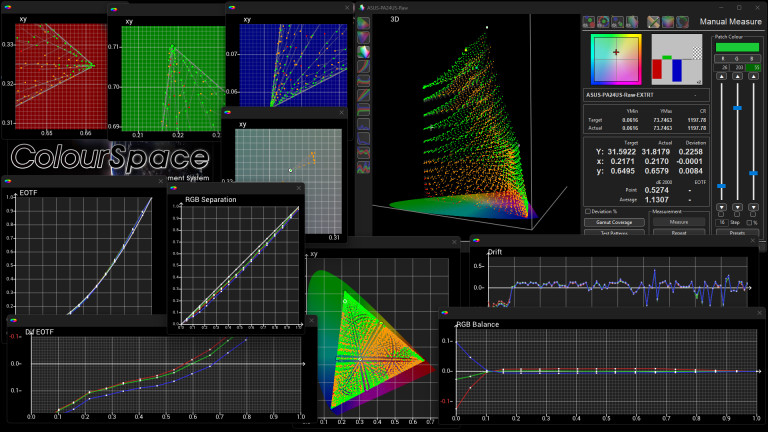Click the topmost icon in the 3D graph sidebar

364,22
